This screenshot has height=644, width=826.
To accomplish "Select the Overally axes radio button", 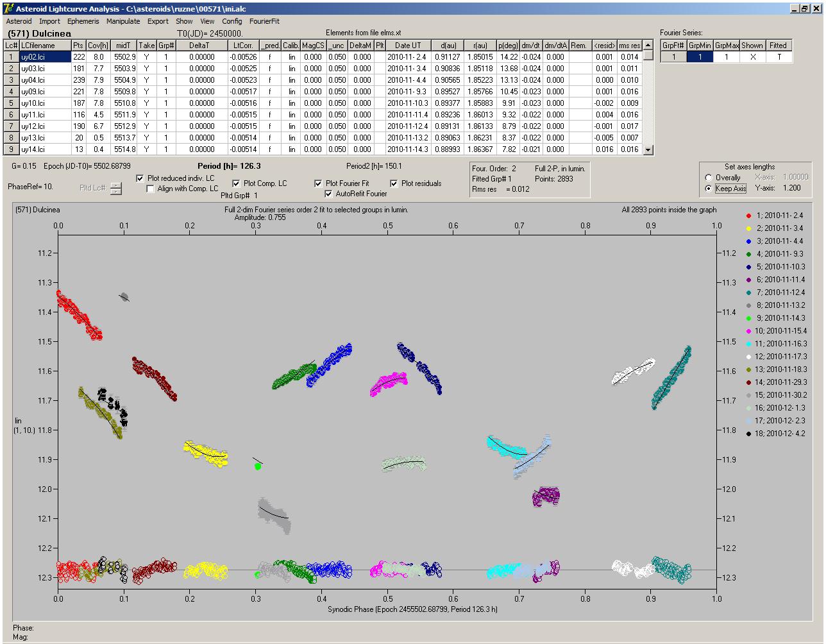I will pyautogui.click(x=709, y=178).
